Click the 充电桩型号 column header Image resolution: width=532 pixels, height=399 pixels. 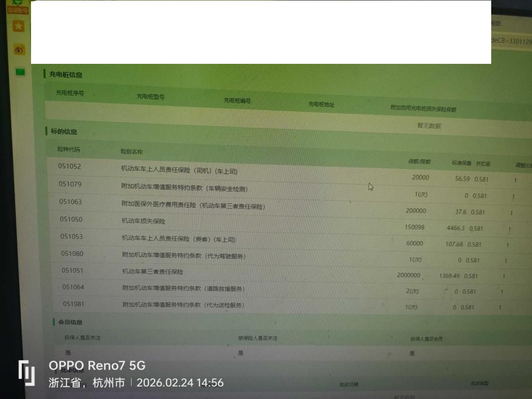(150, 97)
